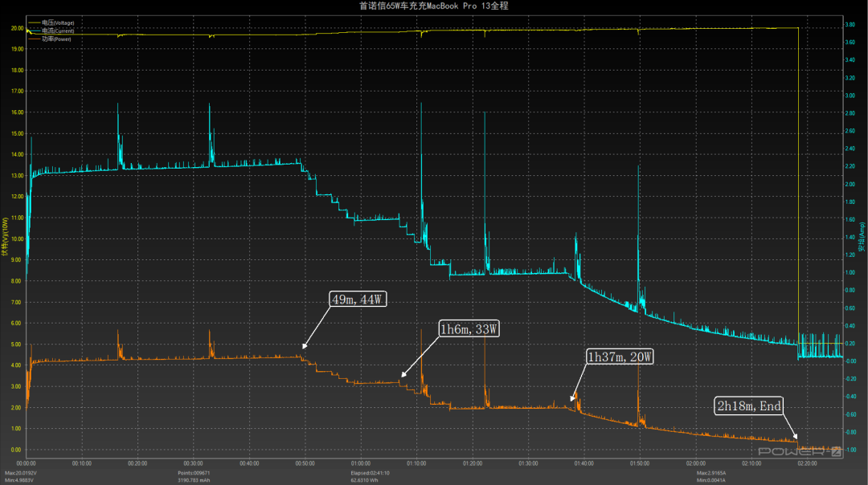Click the cyan Current legend line swatch
This screenshot has width=868, height=485.
coord(34,31)
